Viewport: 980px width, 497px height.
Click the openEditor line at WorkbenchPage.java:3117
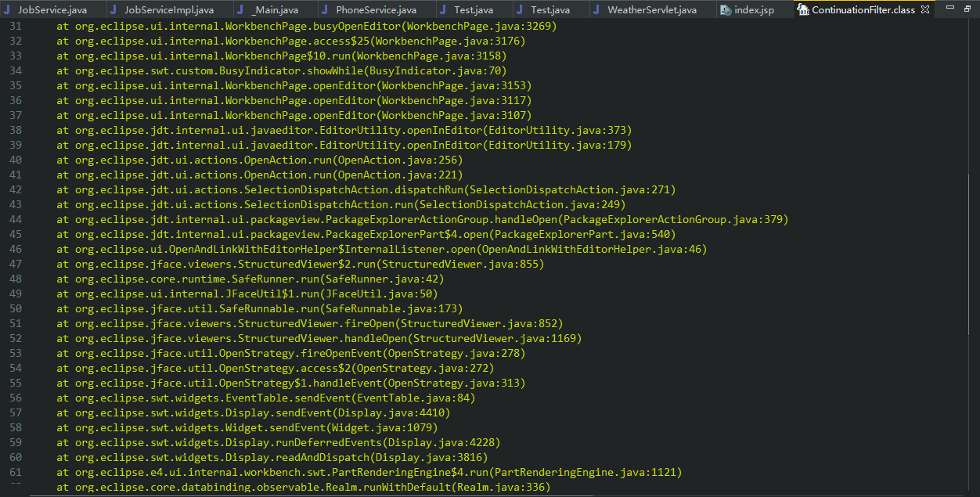click(294, 100)
